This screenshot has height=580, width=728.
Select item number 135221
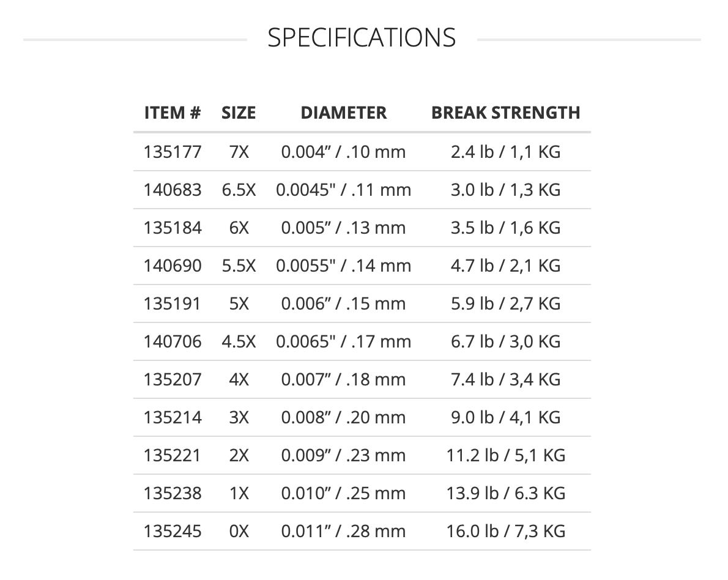(173, 456)
